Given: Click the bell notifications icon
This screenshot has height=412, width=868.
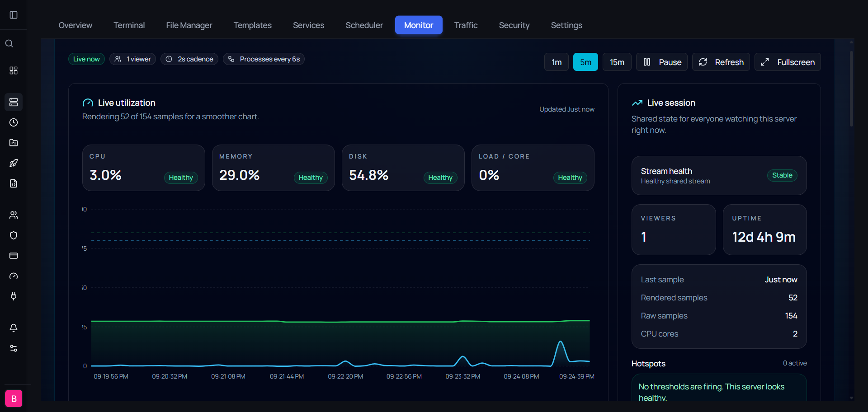Looking at the screenshot, I should coord(14,328).
